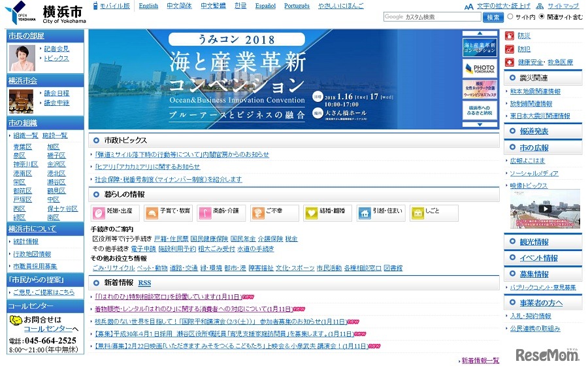Screen dimensions: 588x370
Task: Switch language to Español
Action: [x=265, y=6]
